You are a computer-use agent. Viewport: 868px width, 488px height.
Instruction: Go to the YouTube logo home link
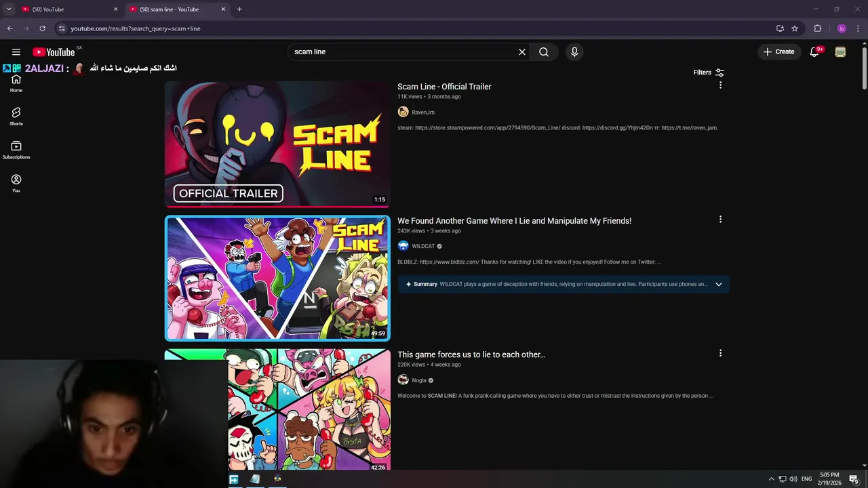tap(54, 52)
